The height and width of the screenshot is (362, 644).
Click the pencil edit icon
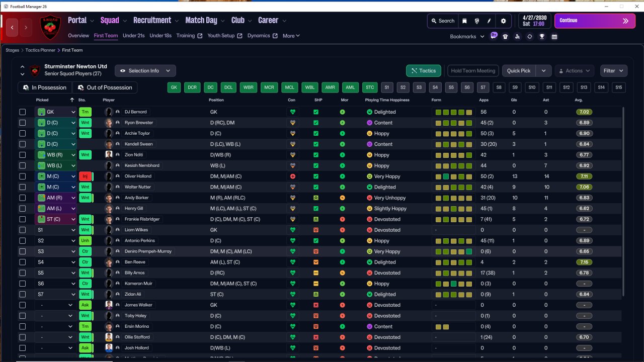coord(489,21)
